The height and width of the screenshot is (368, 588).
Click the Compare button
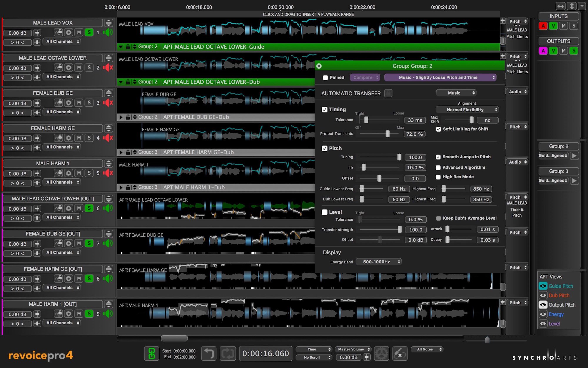365,77
